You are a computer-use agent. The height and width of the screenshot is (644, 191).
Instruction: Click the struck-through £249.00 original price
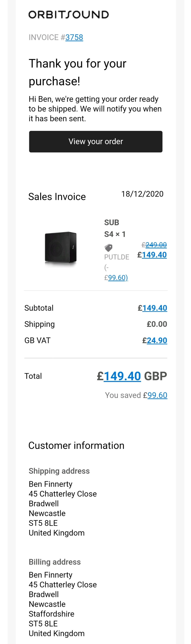[x=154, y=245]
